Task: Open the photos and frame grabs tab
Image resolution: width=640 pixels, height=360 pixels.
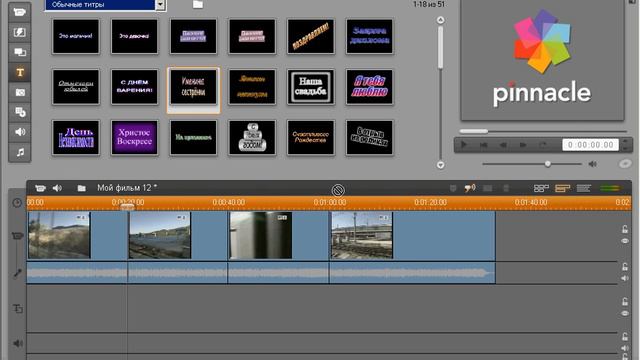Action: click(19, 92)
